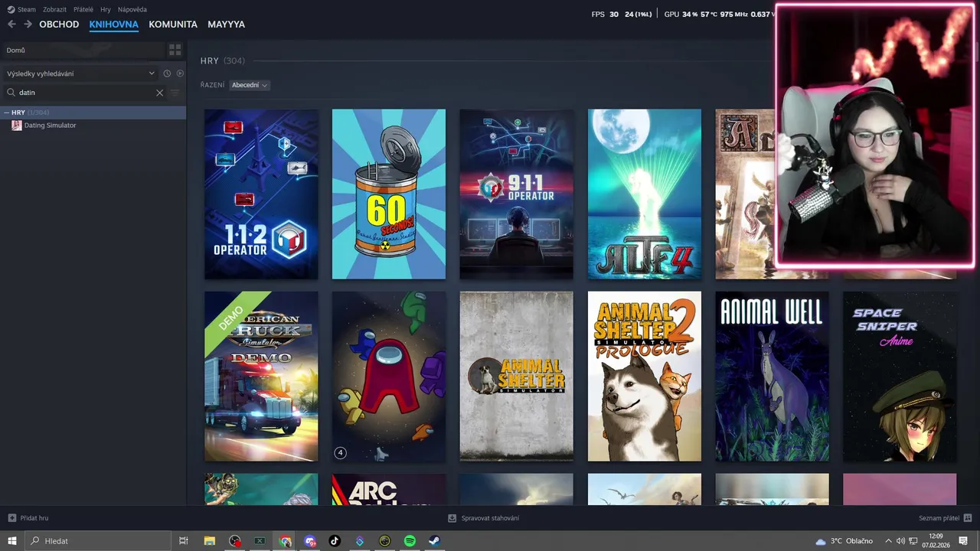Open the friends list icon

(968, 518)
